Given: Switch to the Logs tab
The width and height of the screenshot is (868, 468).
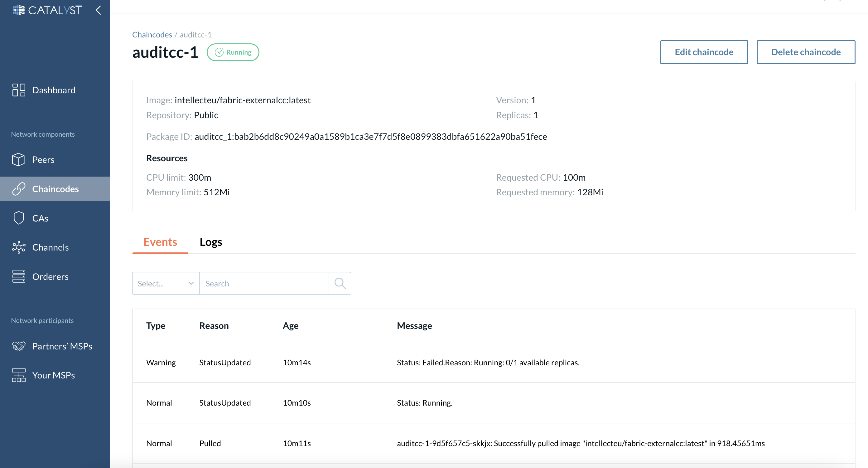Looking at the screenshot, I should [x=210, y=242].
